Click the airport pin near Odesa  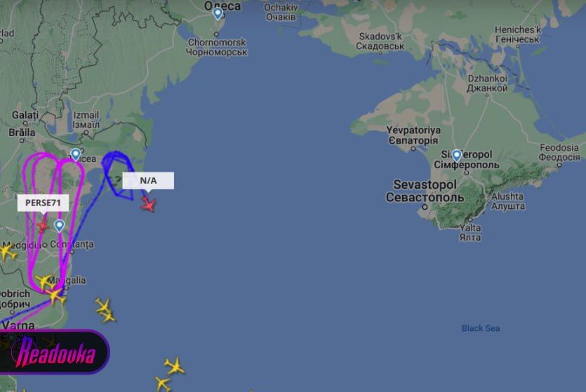[x=218, y=14]
